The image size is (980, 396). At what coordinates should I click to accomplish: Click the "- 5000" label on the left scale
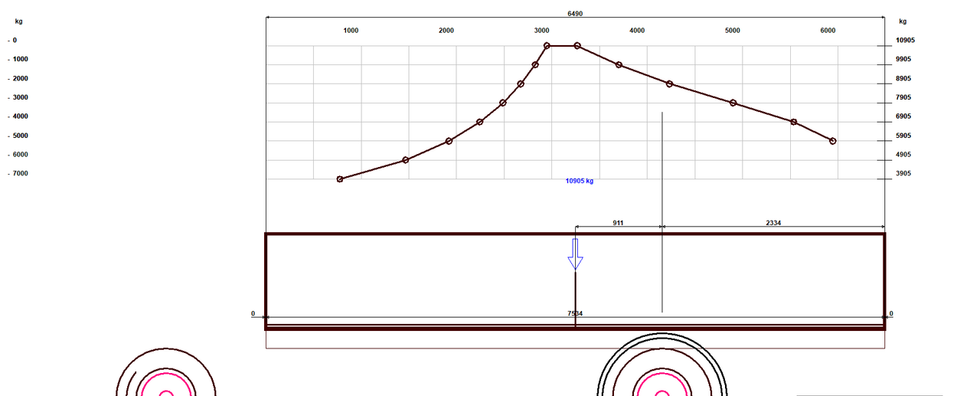(x=18, y=136)
